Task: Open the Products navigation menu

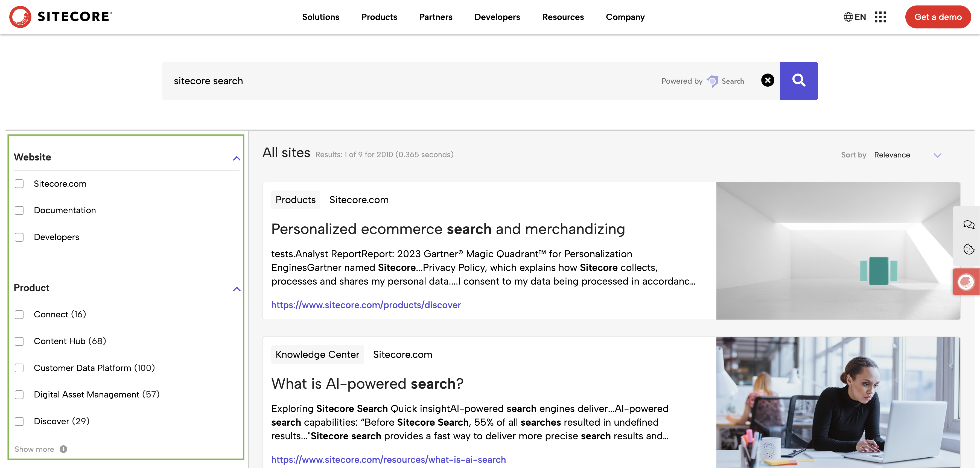Action: 379,17
